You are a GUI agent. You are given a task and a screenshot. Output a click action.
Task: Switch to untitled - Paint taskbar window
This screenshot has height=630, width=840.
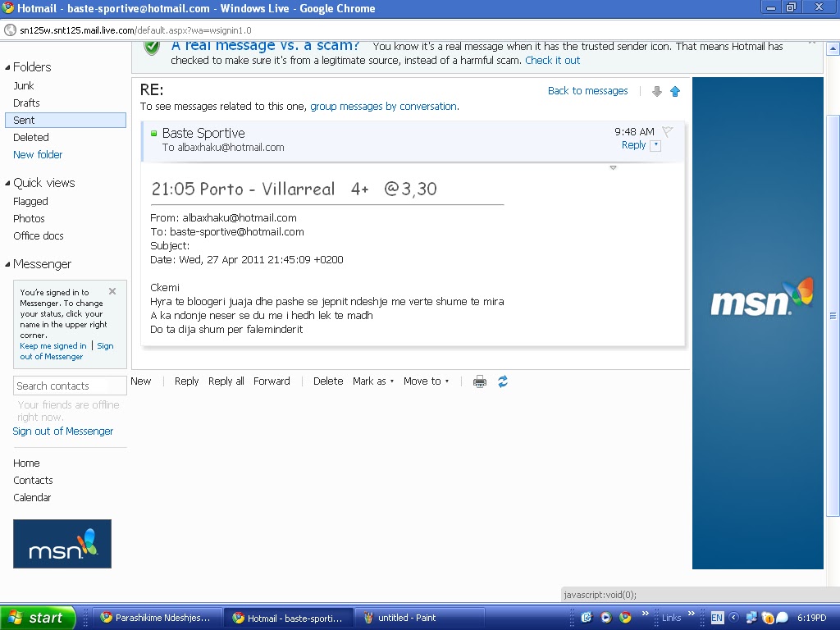[420, 618]
